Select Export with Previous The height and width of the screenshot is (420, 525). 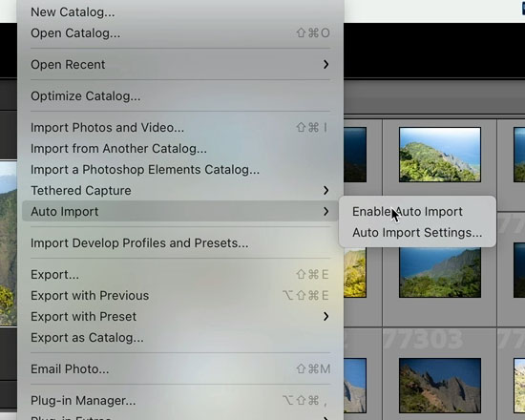pos(180,295)
